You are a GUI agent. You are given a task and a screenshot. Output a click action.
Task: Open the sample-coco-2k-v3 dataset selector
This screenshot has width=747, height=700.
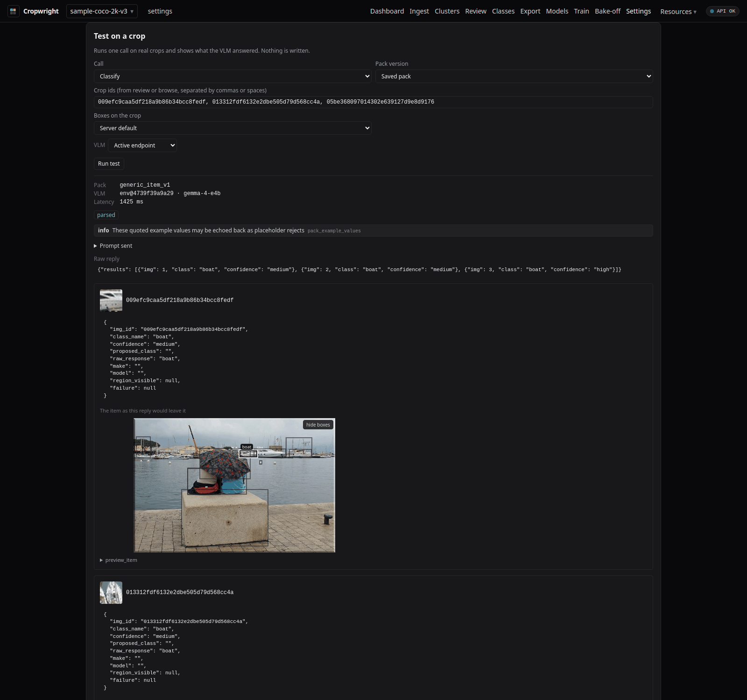pos(102,11)
